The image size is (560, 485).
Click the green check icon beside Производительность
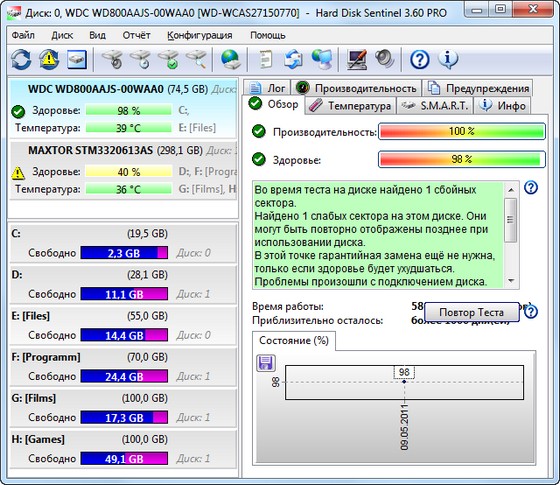point(259,131)
